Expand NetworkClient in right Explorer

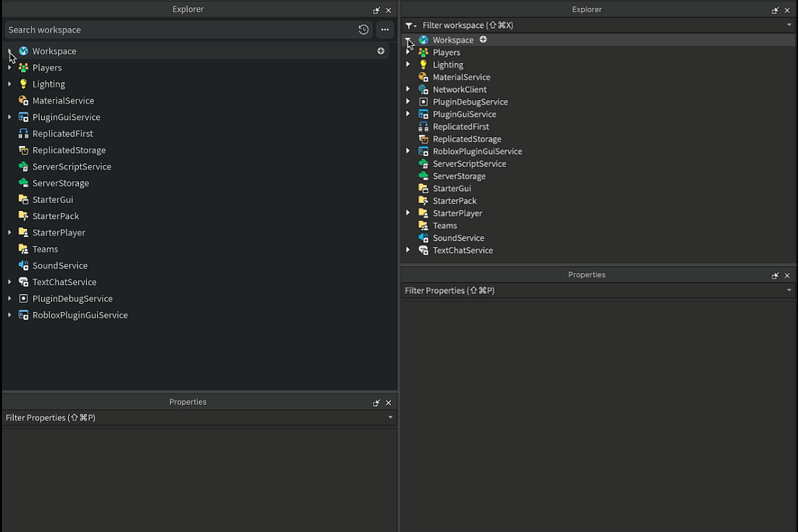408,90
